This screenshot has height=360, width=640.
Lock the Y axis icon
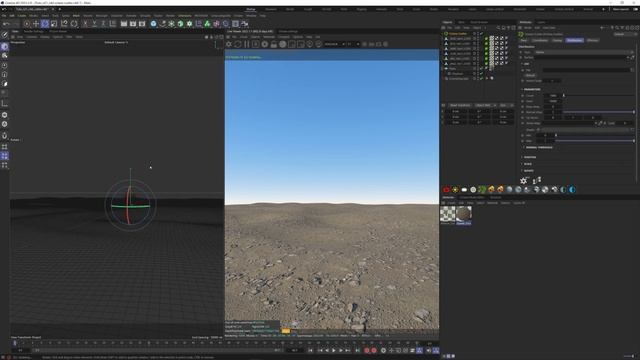click(x=94, y=24)
